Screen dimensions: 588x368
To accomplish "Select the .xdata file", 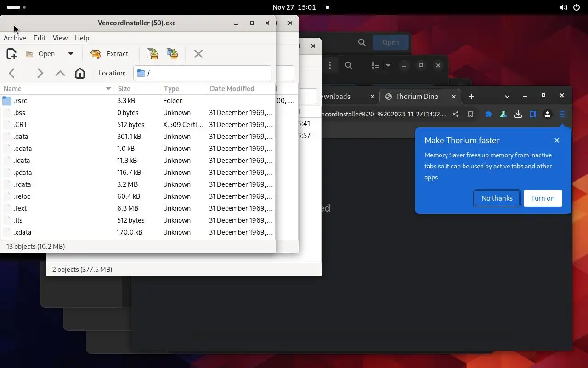I will [x=138, y=232].
